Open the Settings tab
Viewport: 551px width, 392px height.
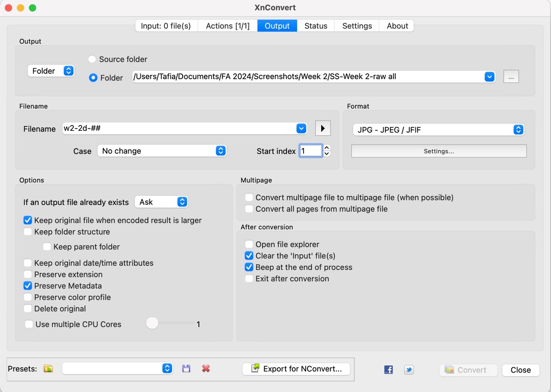[357, 26]
